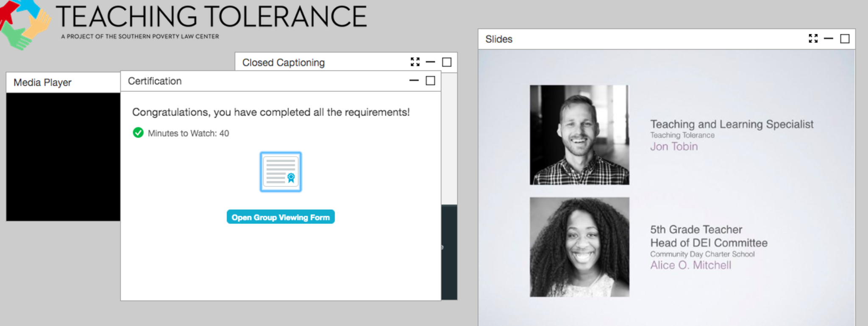This screenshot has width=868, height=326.
Task: Click Jon Tobin's portrait photo
Action: (x=579, y=135)
